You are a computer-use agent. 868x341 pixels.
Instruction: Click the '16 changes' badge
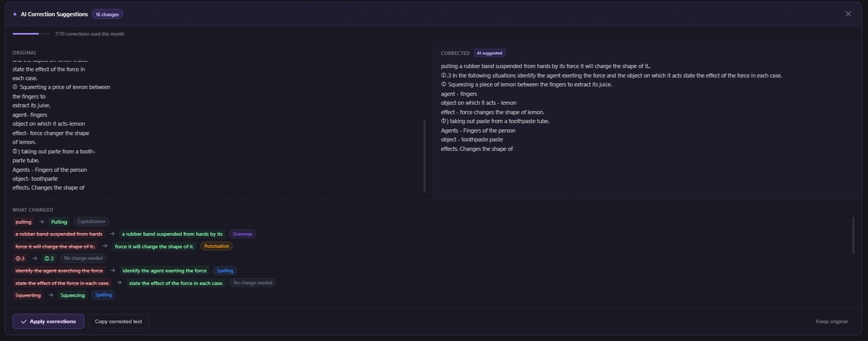coord(107,14)
